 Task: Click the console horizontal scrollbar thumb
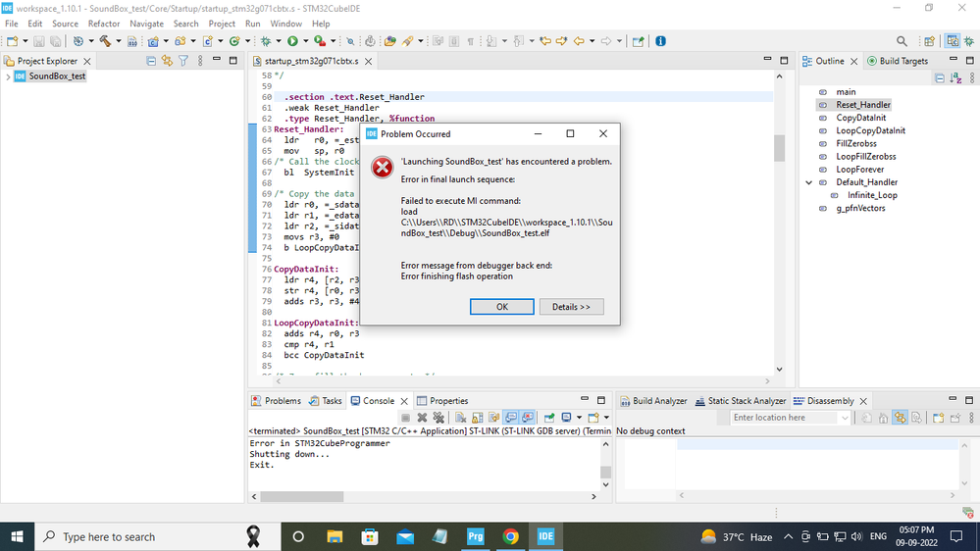point(302,497)
